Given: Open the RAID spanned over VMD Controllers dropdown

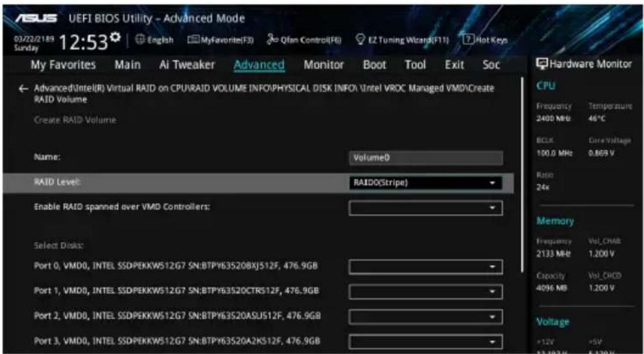Looking at the screenshot, I should pos(425,208).
